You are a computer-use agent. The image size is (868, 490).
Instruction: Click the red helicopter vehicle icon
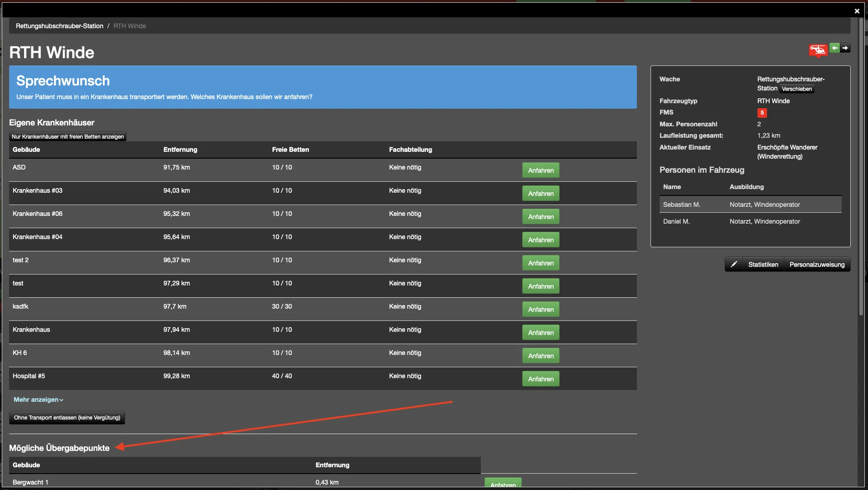coord(818,50)
